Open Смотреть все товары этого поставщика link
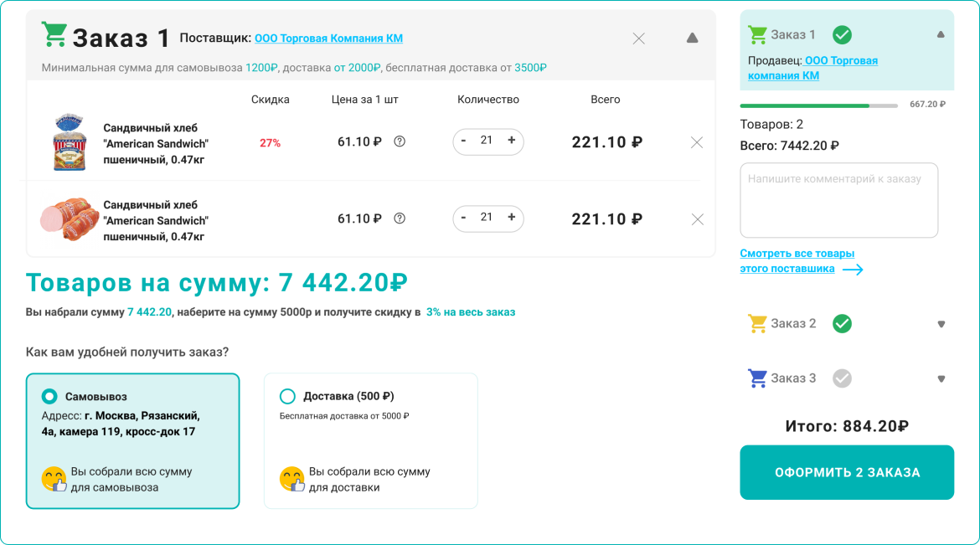980x545 pixels. tap(797, 261)
